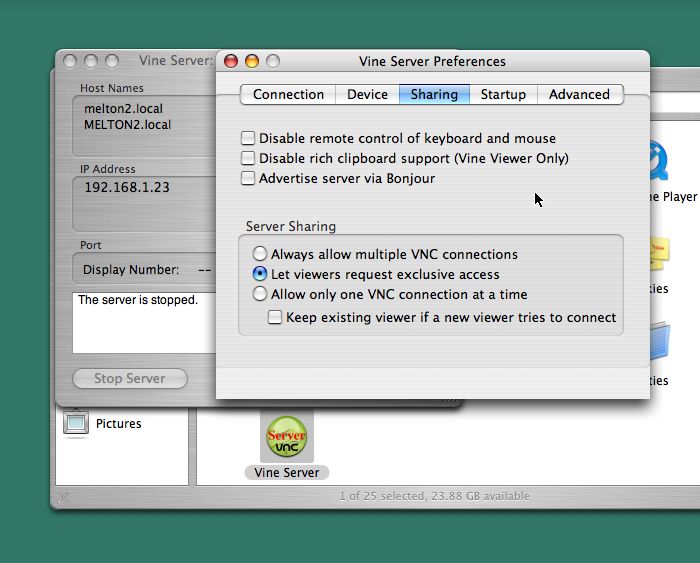Toggle Advertise server via Bonjour checkbox

pyautogui.click(x=248, y=178)
